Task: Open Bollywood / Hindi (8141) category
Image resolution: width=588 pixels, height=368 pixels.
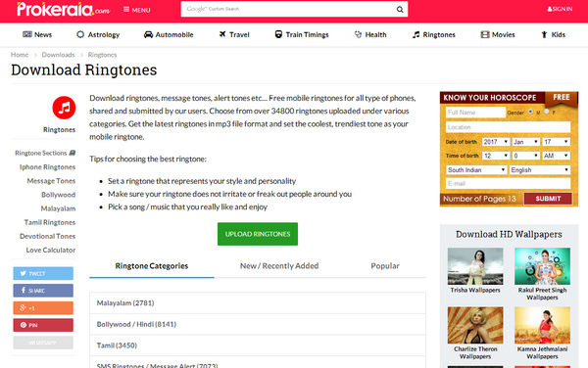Action: (258, 324)
